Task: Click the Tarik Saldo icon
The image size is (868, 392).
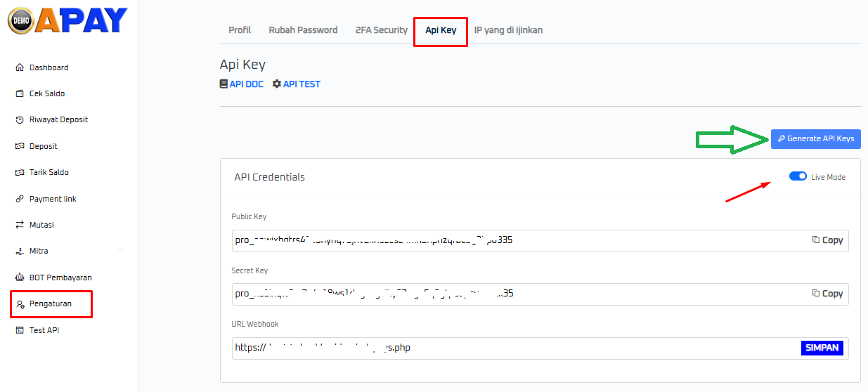Action: pyautogui.click(x=20, y=172)
